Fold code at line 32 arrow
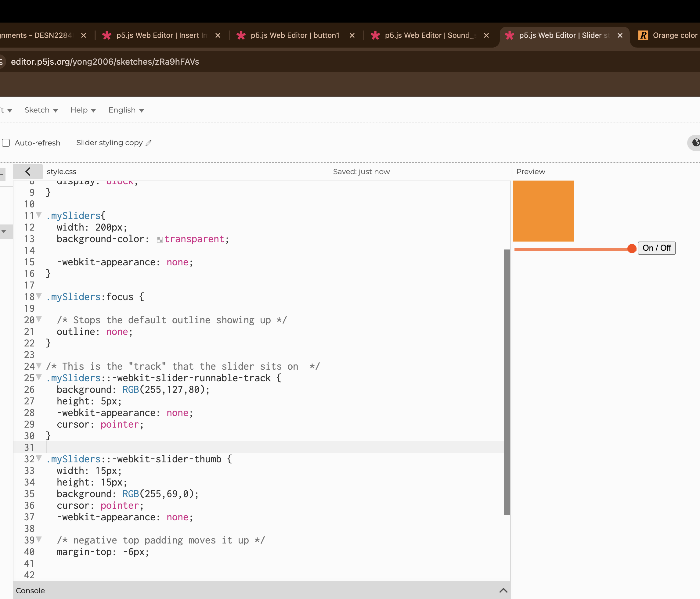 (x=39, y=458)
